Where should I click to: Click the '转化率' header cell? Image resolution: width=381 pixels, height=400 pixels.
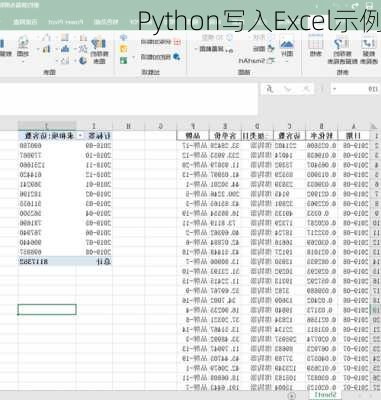321,136
